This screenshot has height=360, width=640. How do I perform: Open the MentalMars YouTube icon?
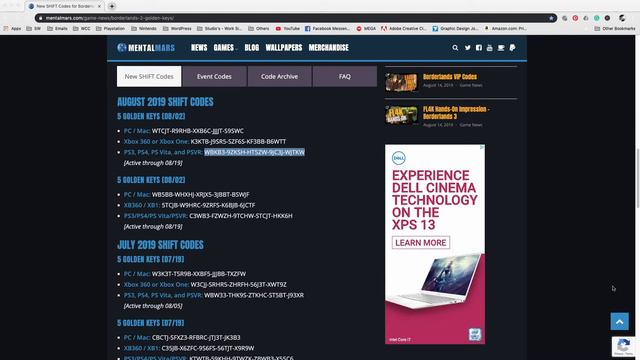490,48
